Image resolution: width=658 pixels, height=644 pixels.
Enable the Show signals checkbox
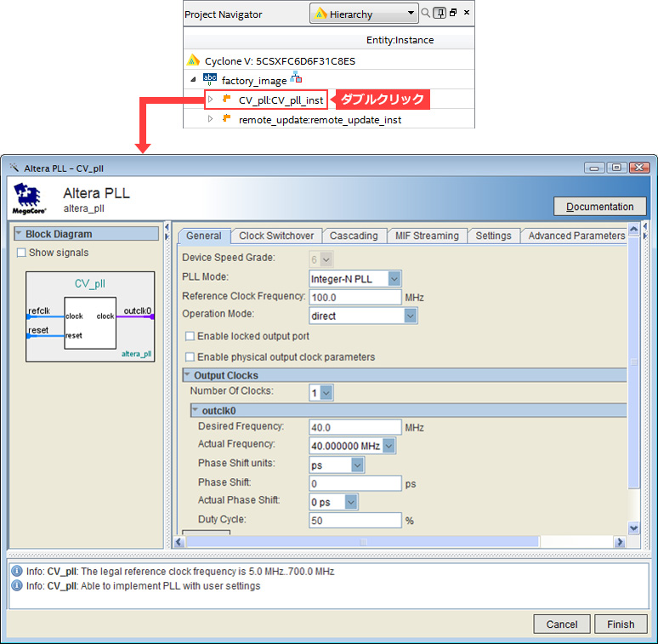[x=21, y=253]
